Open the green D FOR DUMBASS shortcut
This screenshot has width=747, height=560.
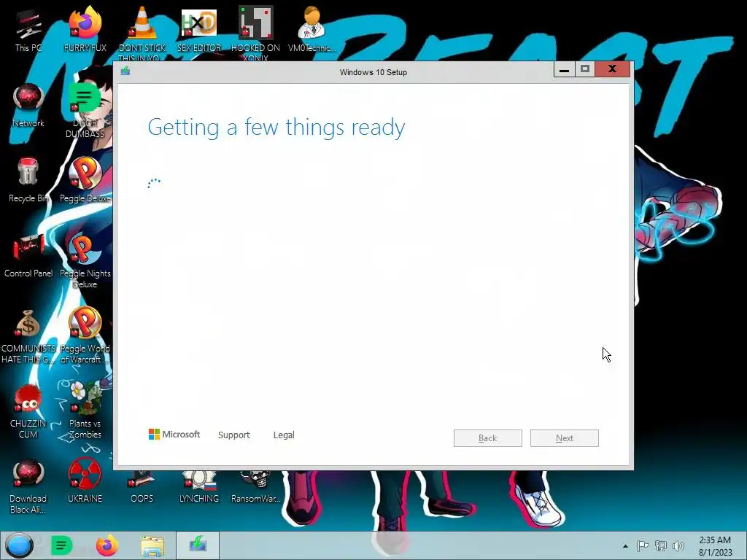pos(85,111)
